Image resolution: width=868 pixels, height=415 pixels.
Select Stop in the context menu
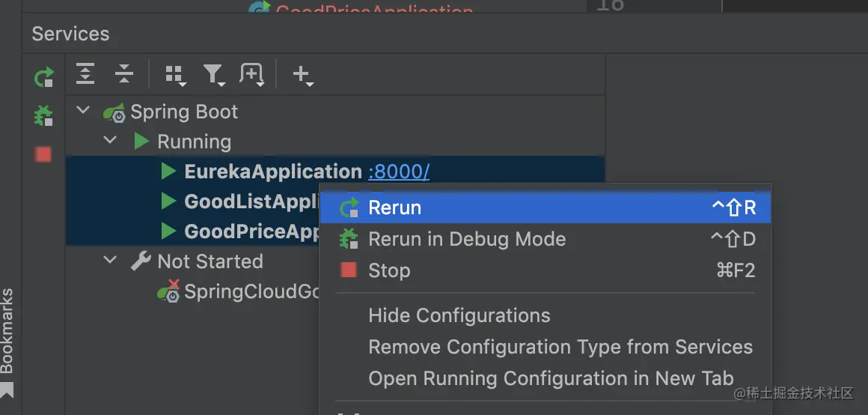tap(389, 270)
